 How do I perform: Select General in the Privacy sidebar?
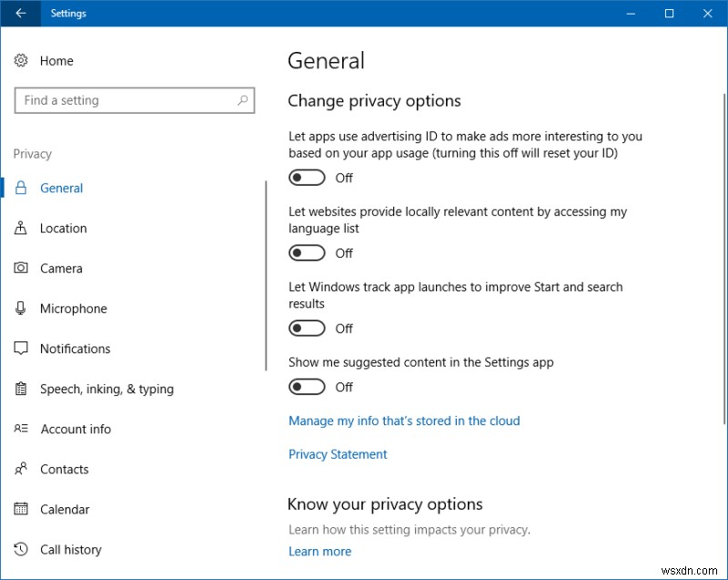click(x=60, y=188)
